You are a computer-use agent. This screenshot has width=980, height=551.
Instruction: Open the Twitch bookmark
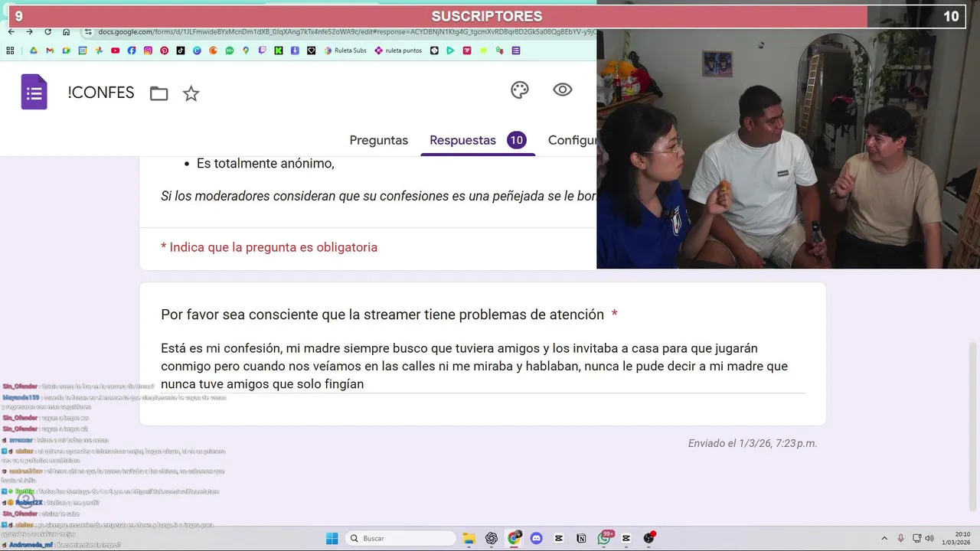pos(262,51)
